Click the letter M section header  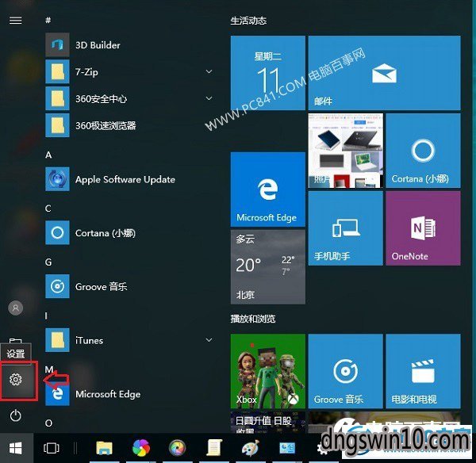point(49,369)
